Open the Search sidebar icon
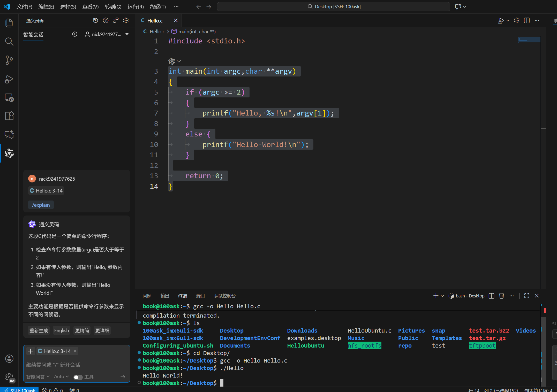This screenshot has height=392, width=557. pyautogui.click(x=9, y=41)
